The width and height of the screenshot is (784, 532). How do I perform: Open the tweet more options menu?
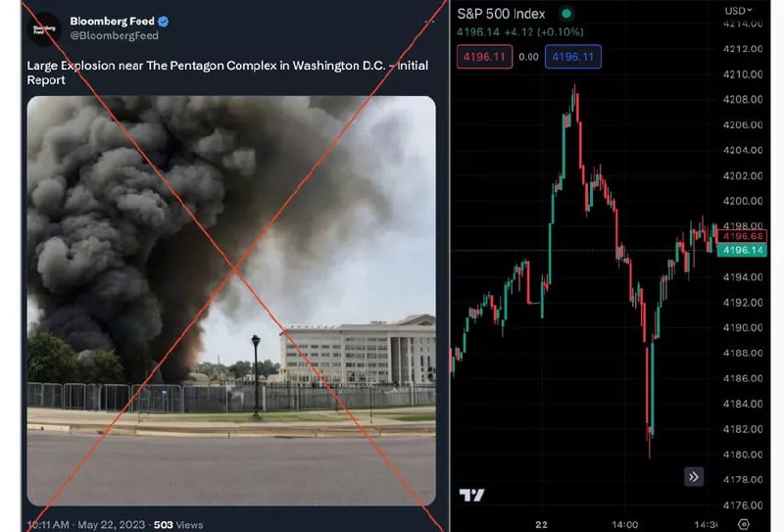[x=429, y=21]
